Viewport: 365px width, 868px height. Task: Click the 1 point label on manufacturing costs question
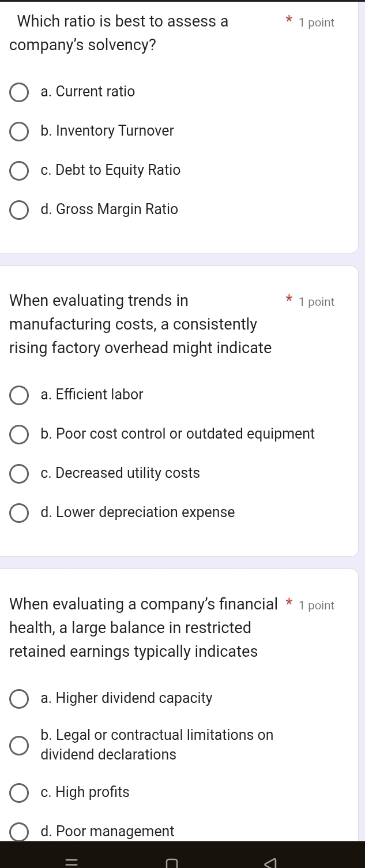point(317,302)
